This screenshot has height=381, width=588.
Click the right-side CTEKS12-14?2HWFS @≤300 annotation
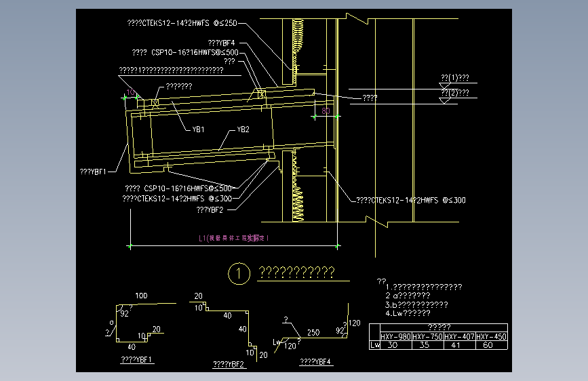tap(411, 200)
